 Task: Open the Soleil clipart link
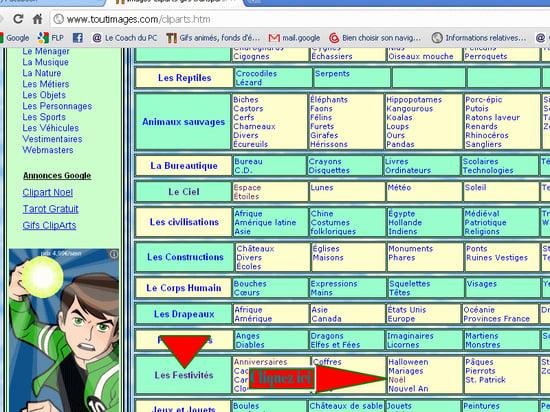click(475, 188)
